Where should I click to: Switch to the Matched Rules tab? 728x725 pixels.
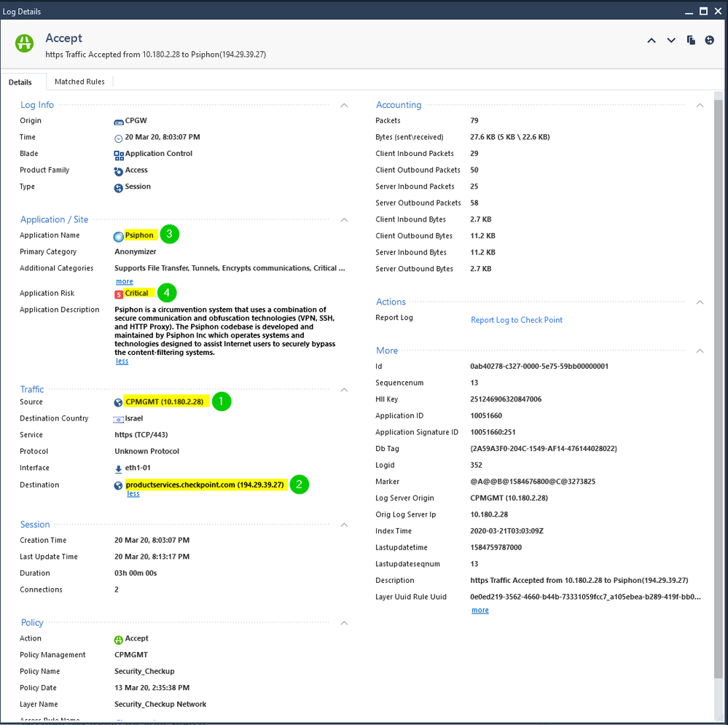[79, 82]
